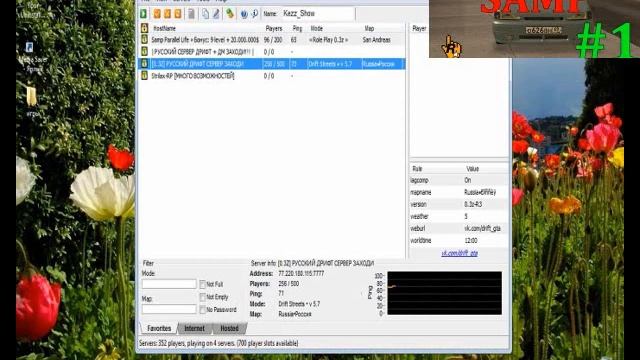Click the '96 / 200' players cell
This screenshot has height=360, width=640.
click(273, 40)
